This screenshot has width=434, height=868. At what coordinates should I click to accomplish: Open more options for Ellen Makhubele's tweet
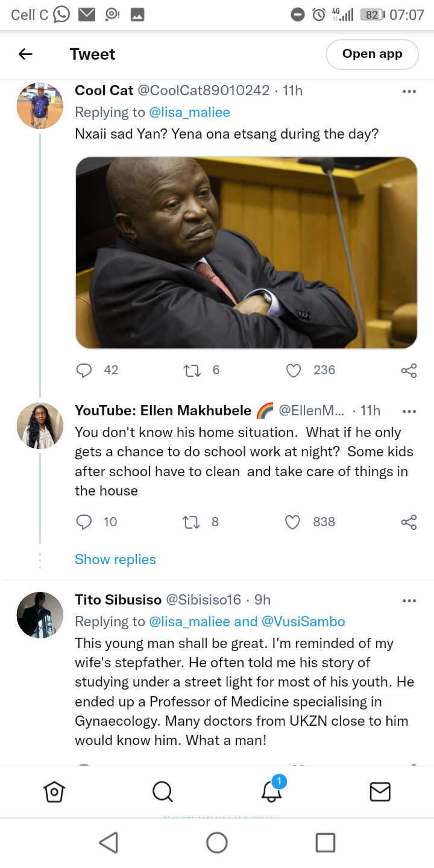(409, 412)
